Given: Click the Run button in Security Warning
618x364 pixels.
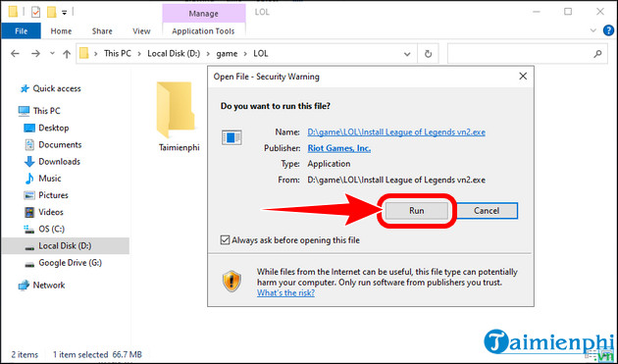Looking at the screenshot, I should coord(416,211).
